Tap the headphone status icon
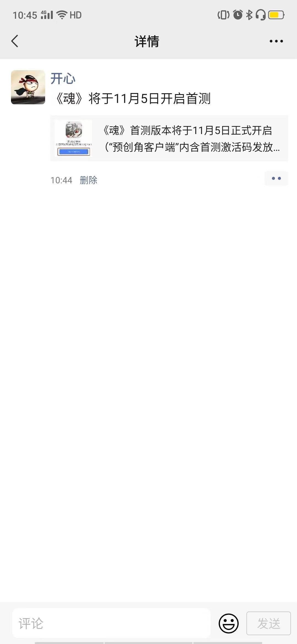The image size is (297, 644). point(261,15)
